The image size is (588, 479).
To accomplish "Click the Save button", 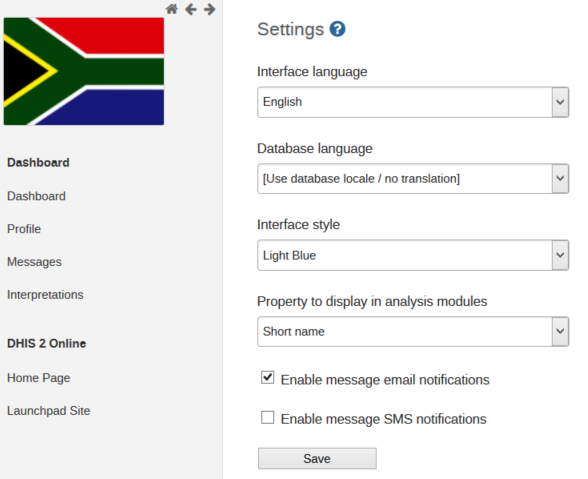I will pyautogui.click(x=317, y=458).
